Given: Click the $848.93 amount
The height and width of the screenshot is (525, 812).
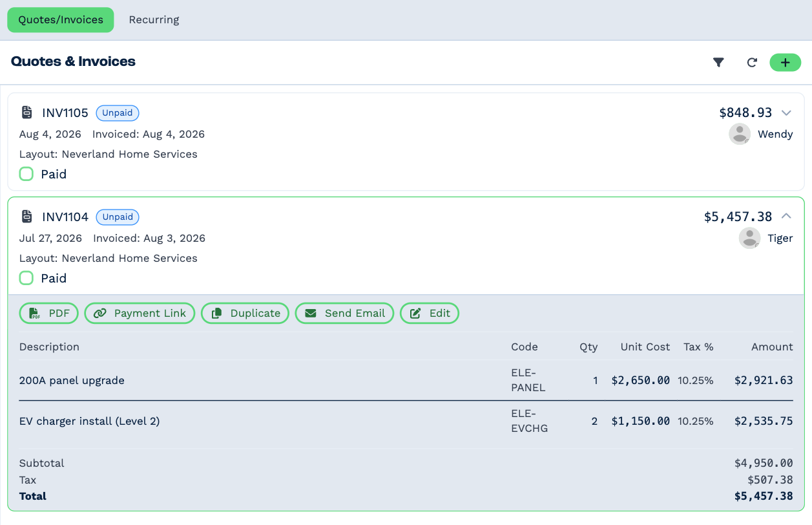Looking at the screenshot, I should tap(745, 112).
